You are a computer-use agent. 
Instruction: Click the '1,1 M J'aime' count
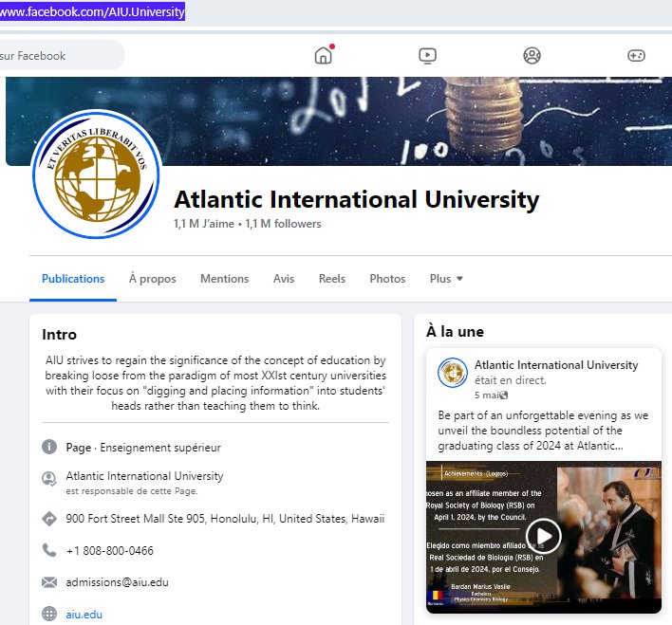coord(203,224)
